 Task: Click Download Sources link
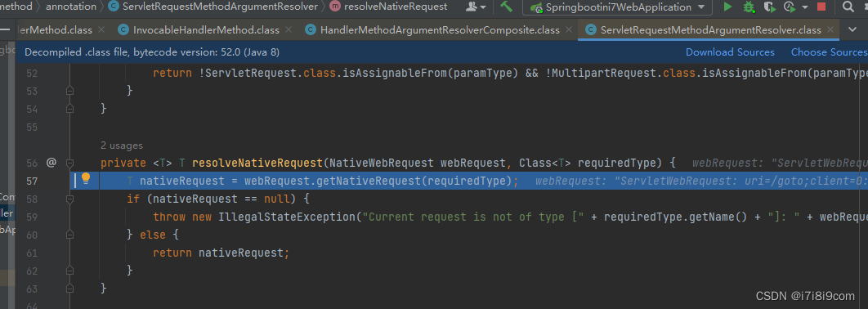tap(730, 52)
